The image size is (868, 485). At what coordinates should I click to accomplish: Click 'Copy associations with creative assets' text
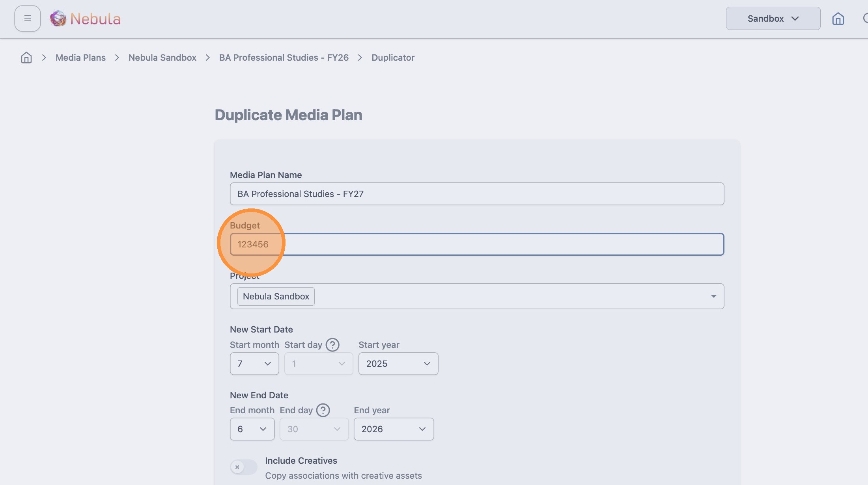point(343,476)
